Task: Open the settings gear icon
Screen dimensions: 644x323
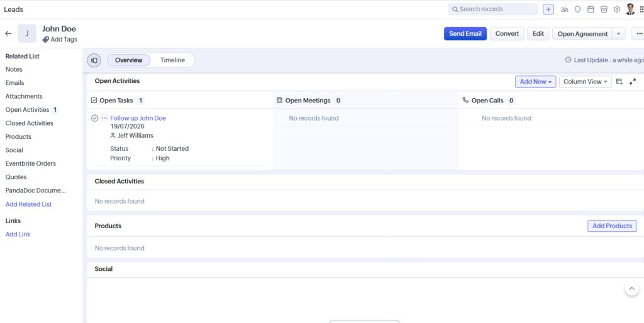Action: [x=616, y=9]
